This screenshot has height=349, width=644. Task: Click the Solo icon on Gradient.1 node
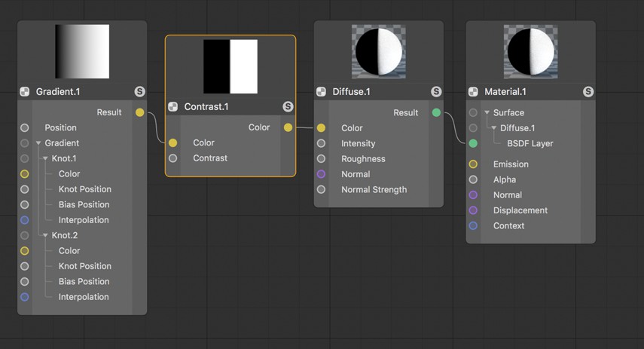(139, 92)
